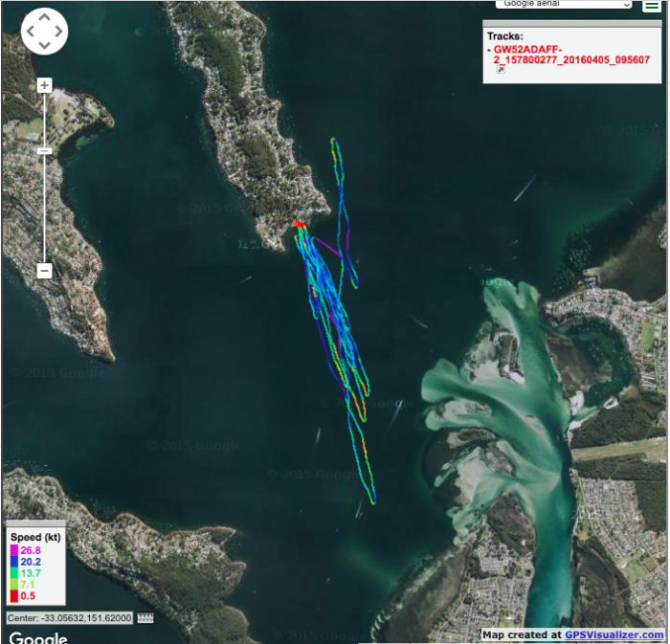Click the Google logo
This screenshot has width=670, height=644.
[x=36, y=637]
